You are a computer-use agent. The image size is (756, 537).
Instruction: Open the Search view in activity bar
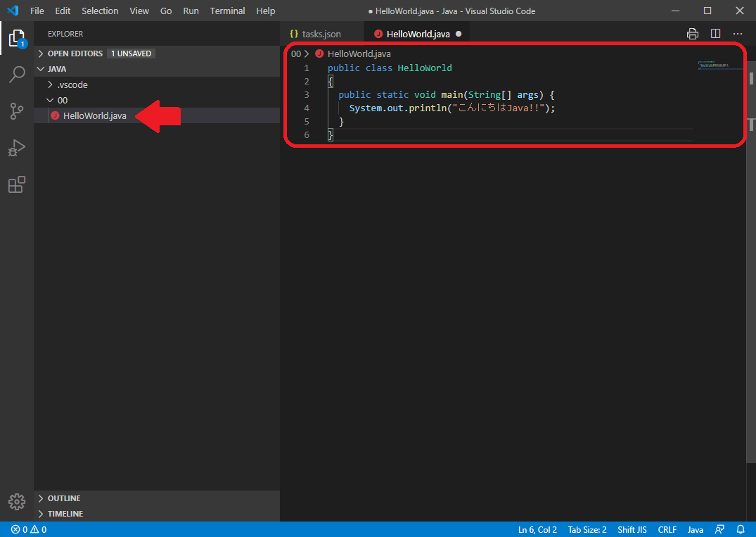[x=17, y=75]
